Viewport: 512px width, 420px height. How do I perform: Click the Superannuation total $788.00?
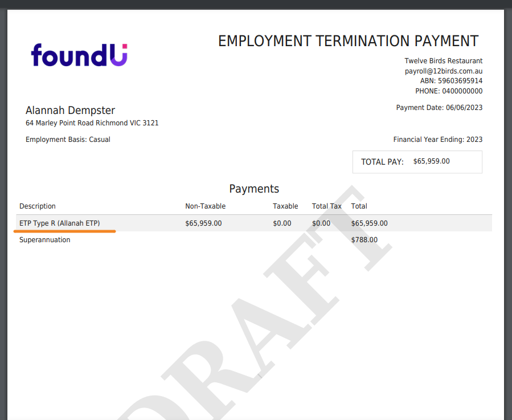point(364,240)
